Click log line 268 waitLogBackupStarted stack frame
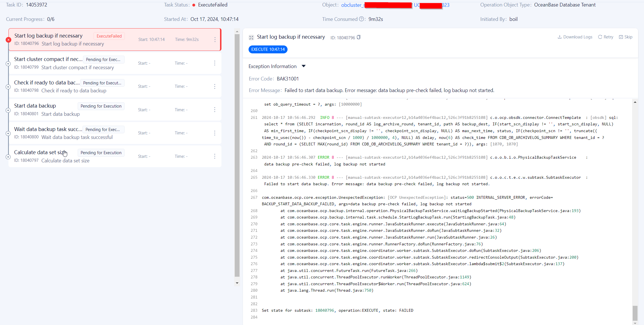 coord(430,211)
